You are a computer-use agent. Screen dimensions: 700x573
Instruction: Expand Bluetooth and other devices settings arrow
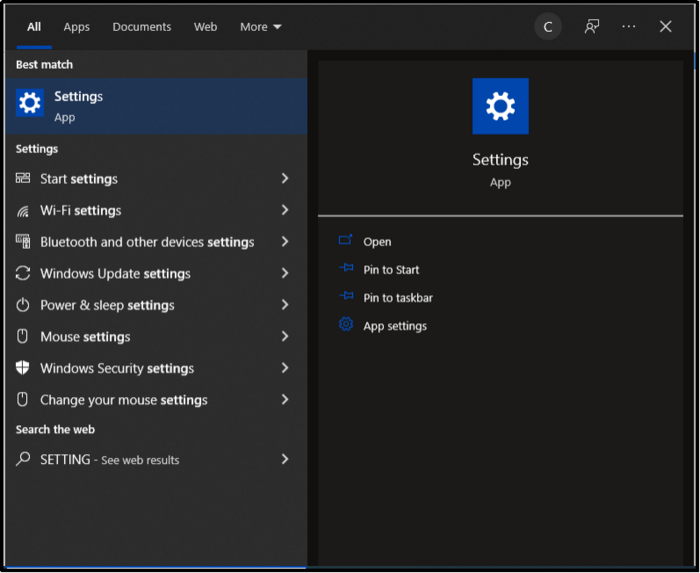pos(285,242)
